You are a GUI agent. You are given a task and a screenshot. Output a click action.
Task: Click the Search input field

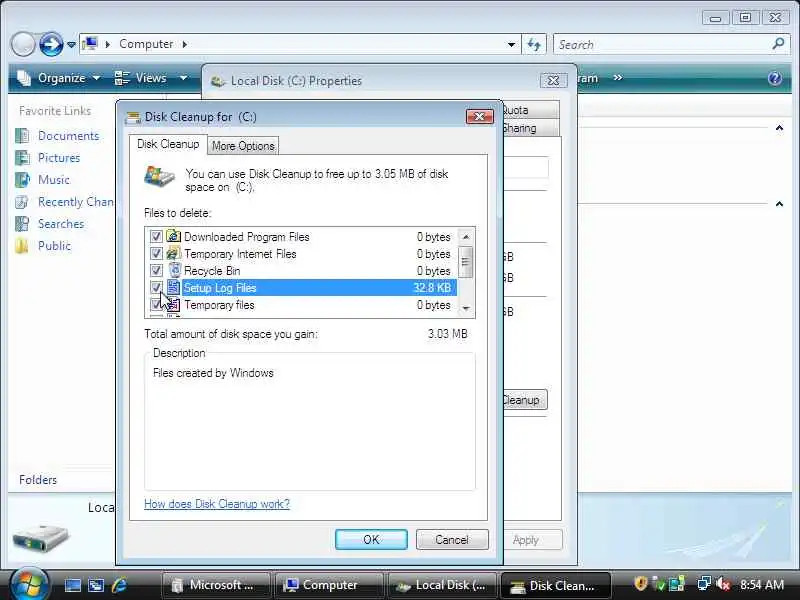(663, 44)
